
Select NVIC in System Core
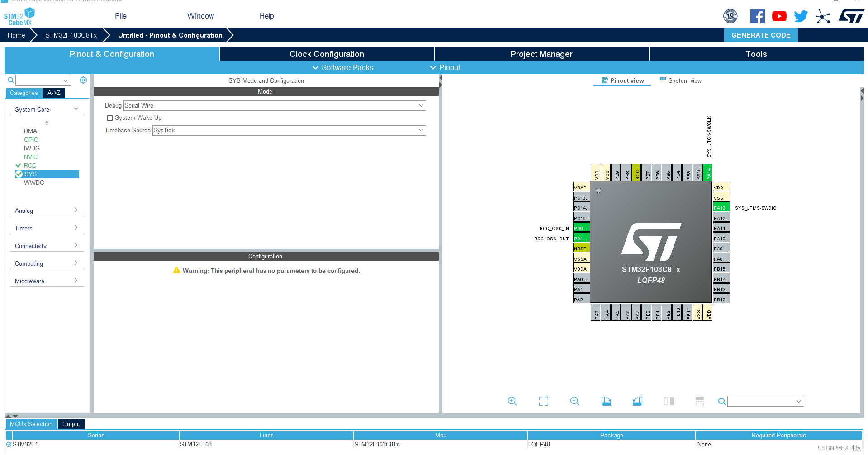31,157
